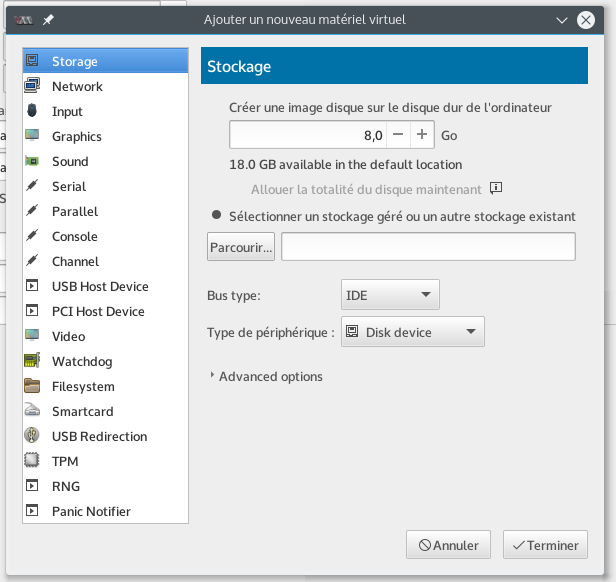This screenshot has height=582, width=616.
Task: Select the Sound card icon
Action: tap(32, 161)
